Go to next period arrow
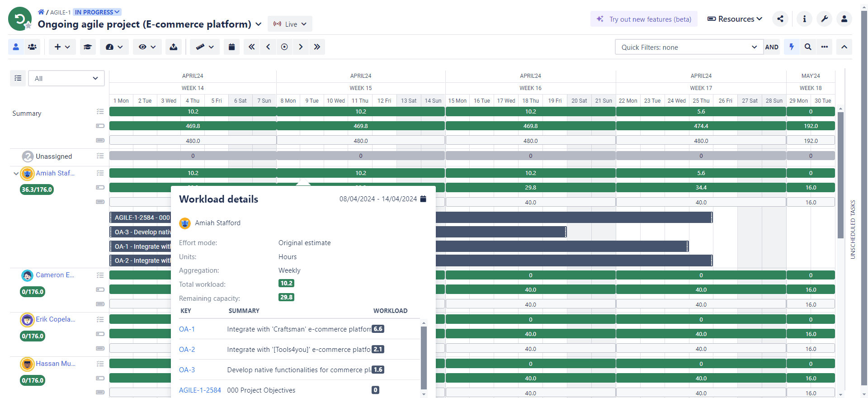Viewport: 868px width, 398px height. click(x=301, y=47)
